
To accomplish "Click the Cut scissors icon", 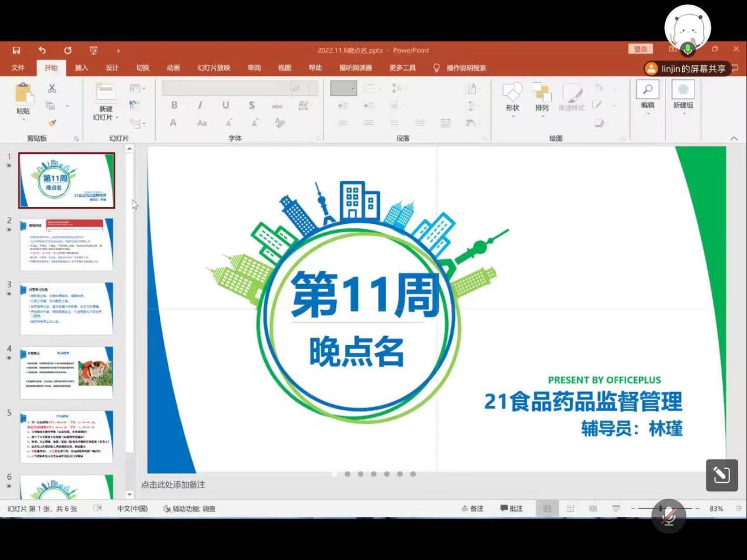I will tap(52, 88).
